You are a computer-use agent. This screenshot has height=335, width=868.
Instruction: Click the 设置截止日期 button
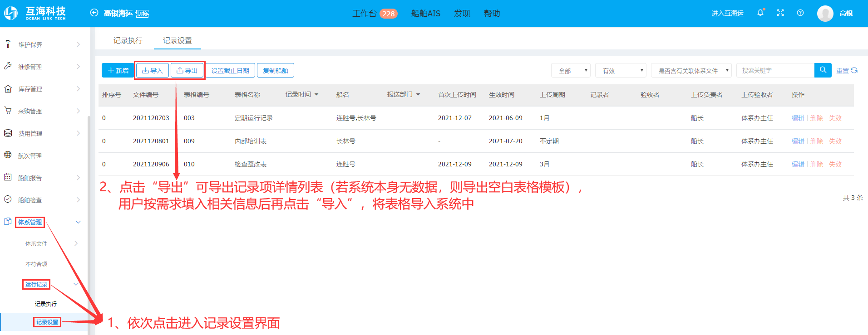click(x=230, y=70)
